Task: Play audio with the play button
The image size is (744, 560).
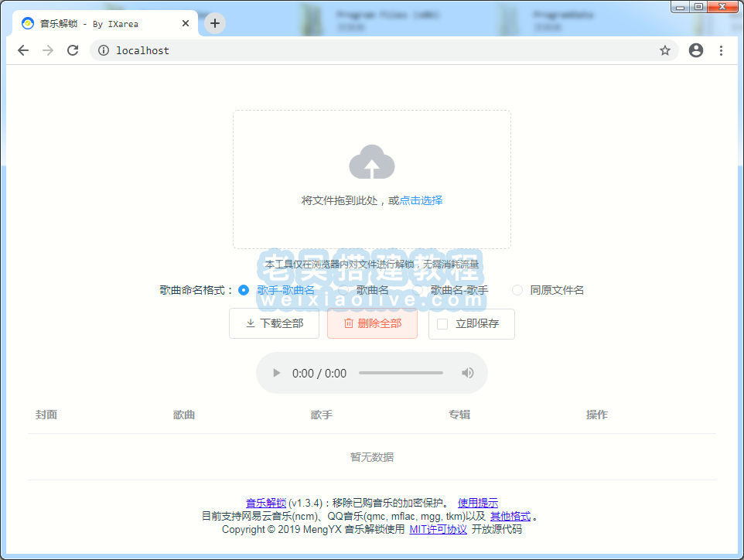Action: [x=277, y=373]
